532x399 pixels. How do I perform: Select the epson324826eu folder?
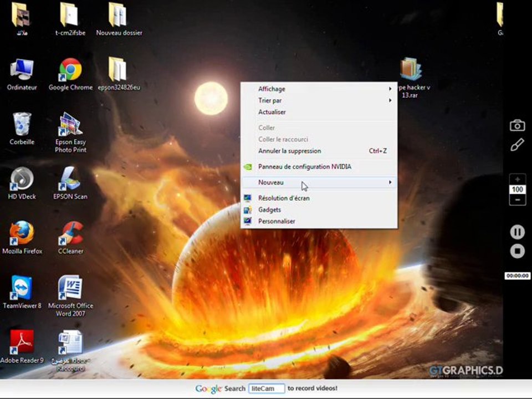119,74
